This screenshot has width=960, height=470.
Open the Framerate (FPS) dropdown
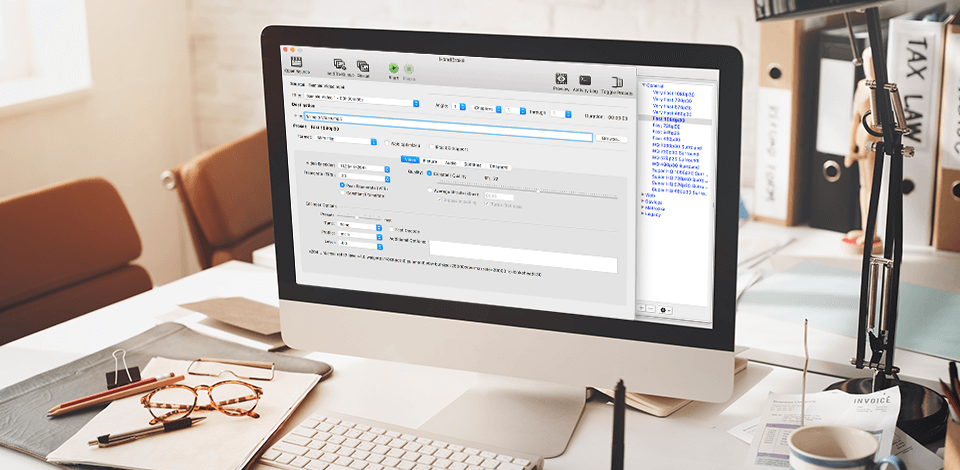coord(364,177)
